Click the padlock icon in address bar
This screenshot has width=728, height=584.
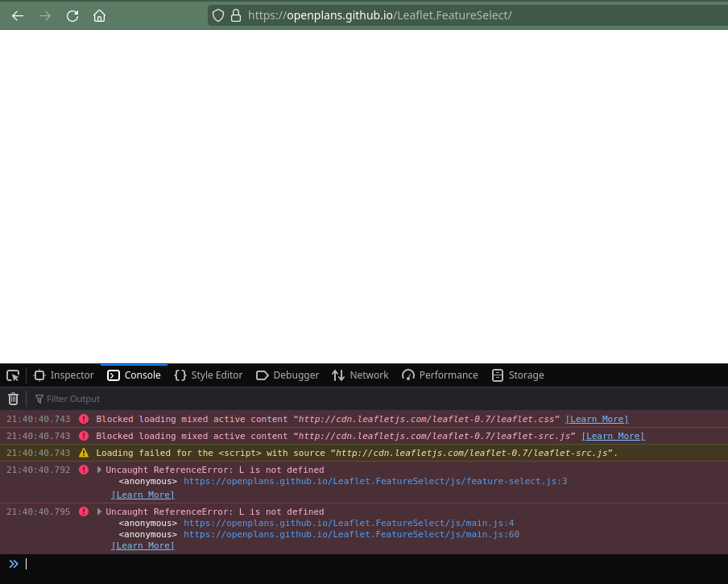(x=234, y=14)
